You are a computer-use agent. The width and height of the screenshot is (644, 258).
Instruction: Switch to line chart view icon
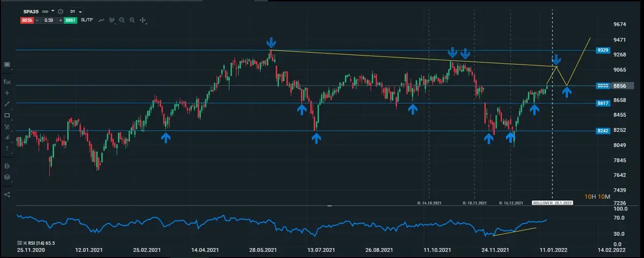coord(101,20)
